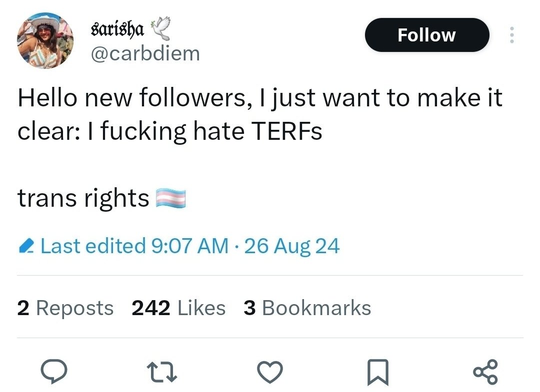The image size is (540, 392).
Task: Click the trans rights line of text
Action: [x=83, y=198]
